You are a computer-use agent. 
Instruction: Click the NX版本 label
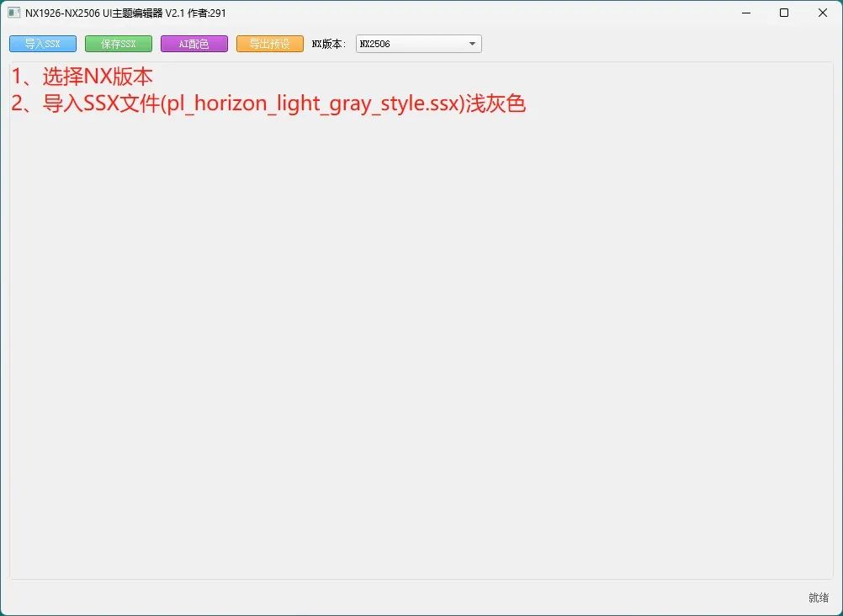[x=329, y=44]
